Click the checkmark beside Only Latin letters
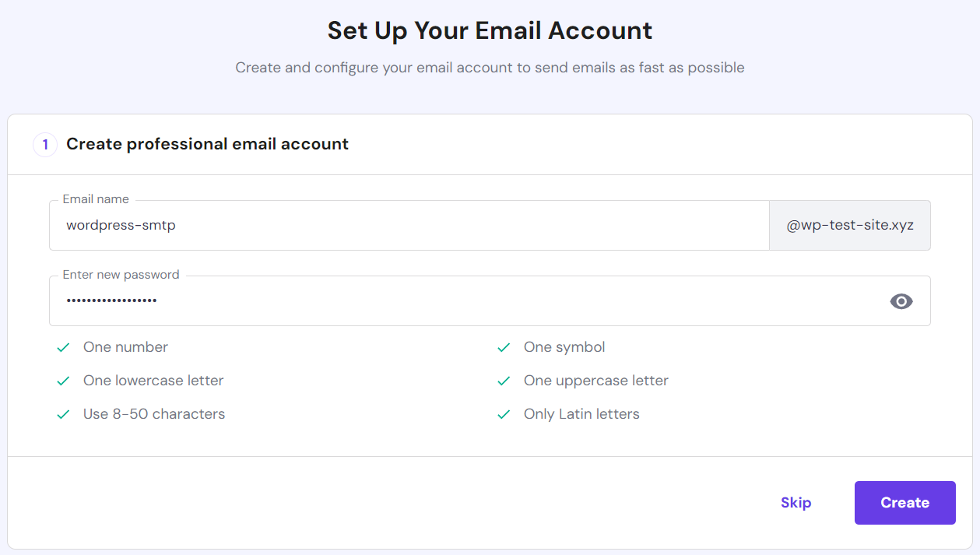 (x=504, y=414)
